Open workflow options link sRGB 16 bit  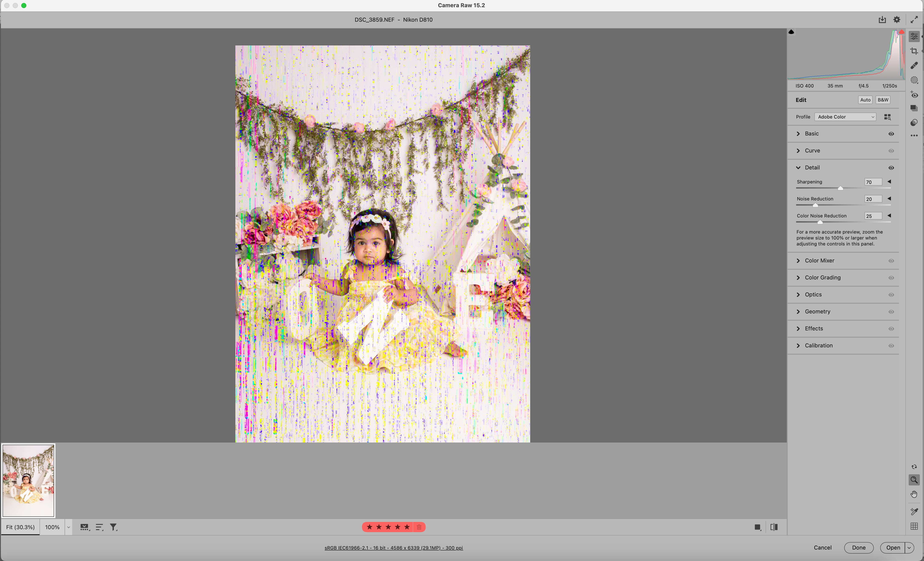[393, 547]
